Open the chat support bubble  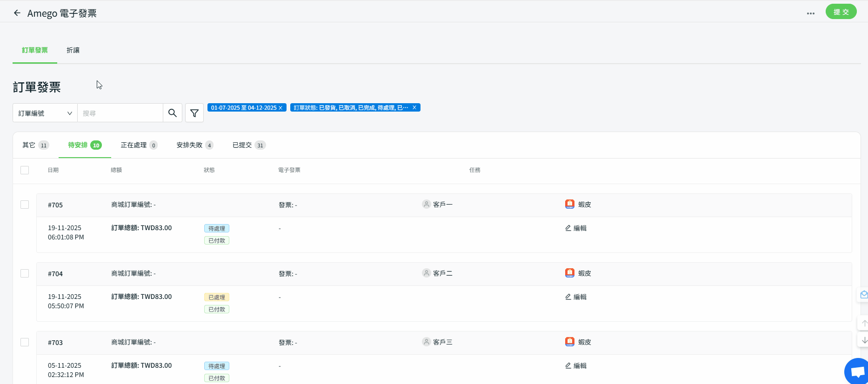tap(857, 372)
